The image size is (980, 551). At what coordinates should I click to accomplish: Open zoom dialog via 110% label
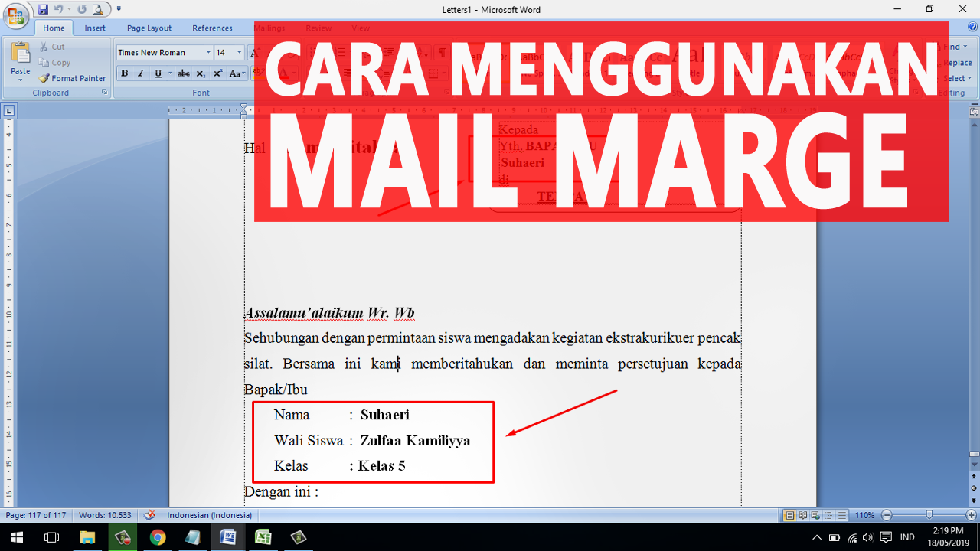click(864, 515)
